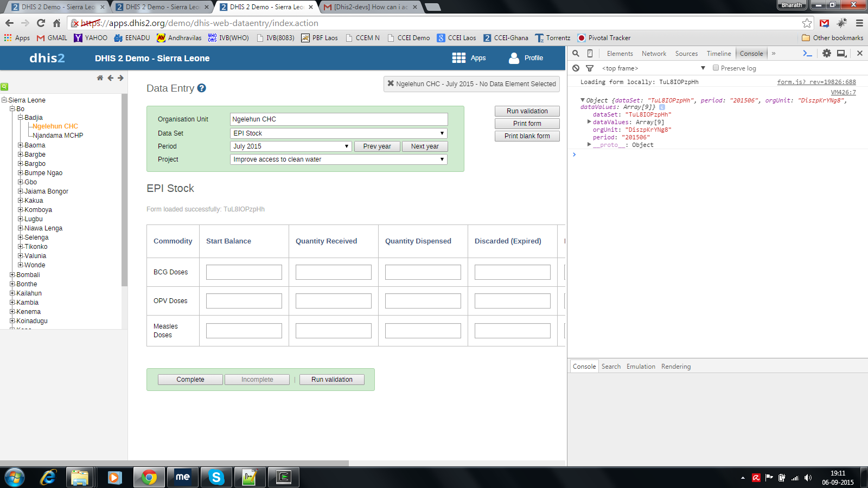The height and width of the screenshot is (488, 868).
Task: Click the Complete button
Action: (x=190, y=380)
